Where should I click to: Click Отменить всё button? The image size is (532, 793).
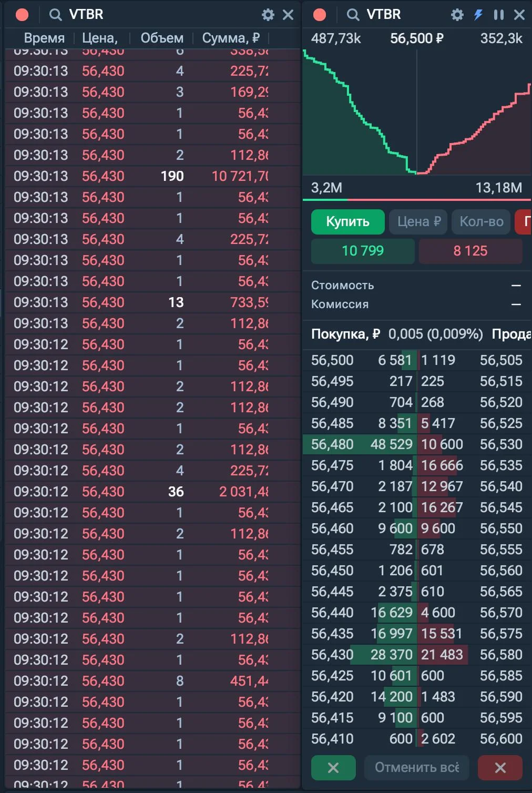(417, 768)
